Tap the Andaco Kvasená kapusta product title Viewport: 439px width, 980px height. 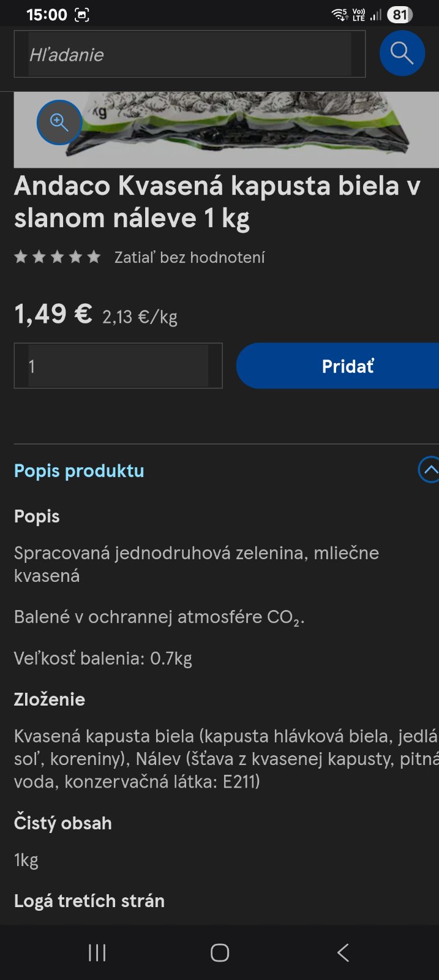(217, 202)
